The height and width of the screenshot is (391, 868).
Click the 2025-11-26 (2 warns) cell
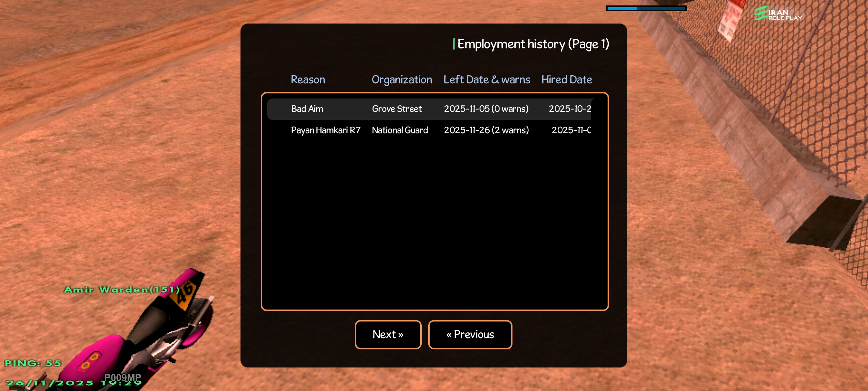[486, 130]
